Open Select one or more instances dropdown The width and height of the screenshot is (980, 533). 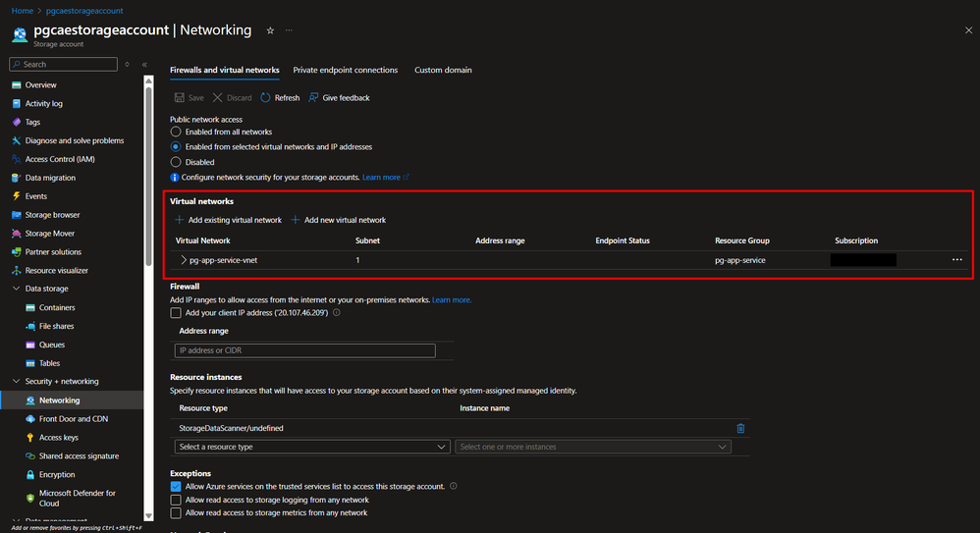(x=593, y=447)
